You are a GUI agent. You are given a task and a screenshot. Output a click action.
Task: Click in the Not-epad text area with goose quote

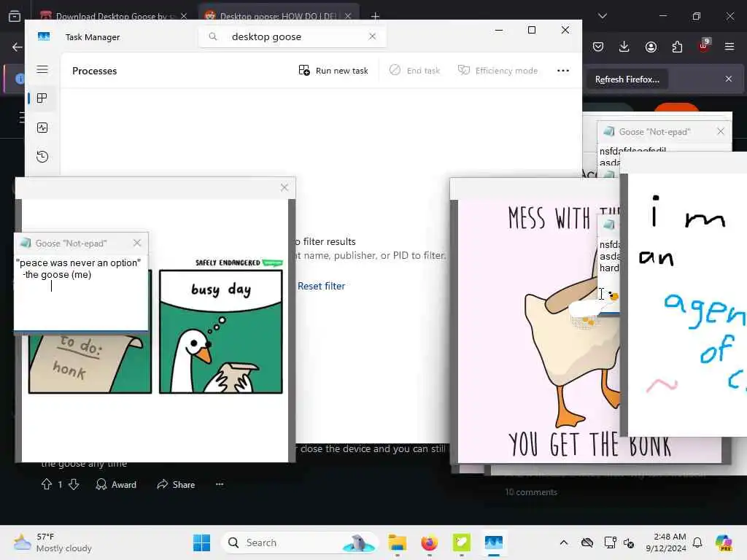pyautogui.click(x=80, y=292)
